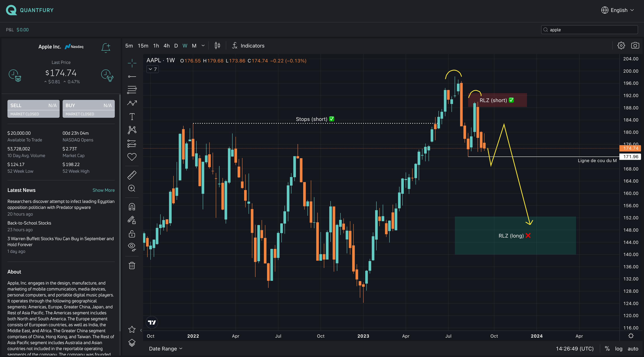The height and width of the screenshot is (357, 644).
Task: Activate the zoom in tool
Action: [132, 188]
